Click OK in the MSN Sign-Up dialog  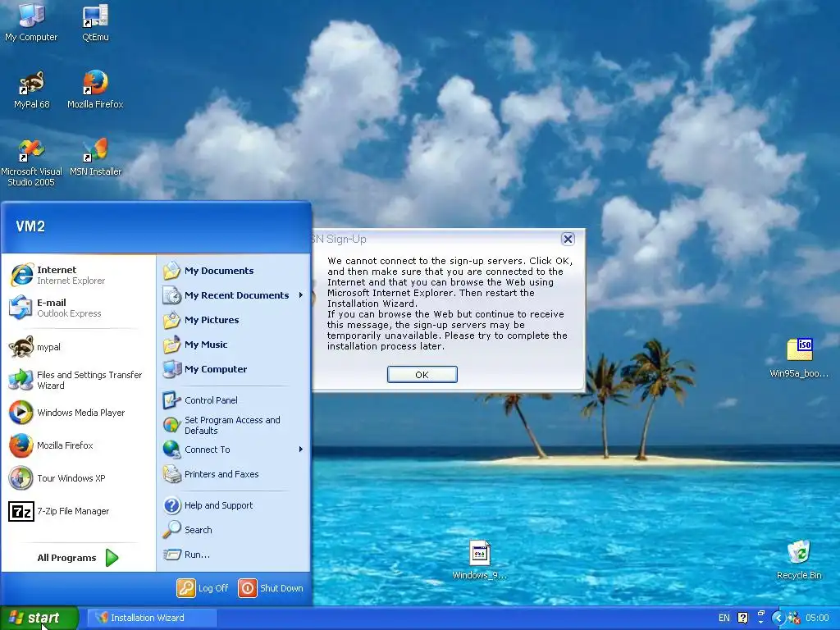[422, 374]
